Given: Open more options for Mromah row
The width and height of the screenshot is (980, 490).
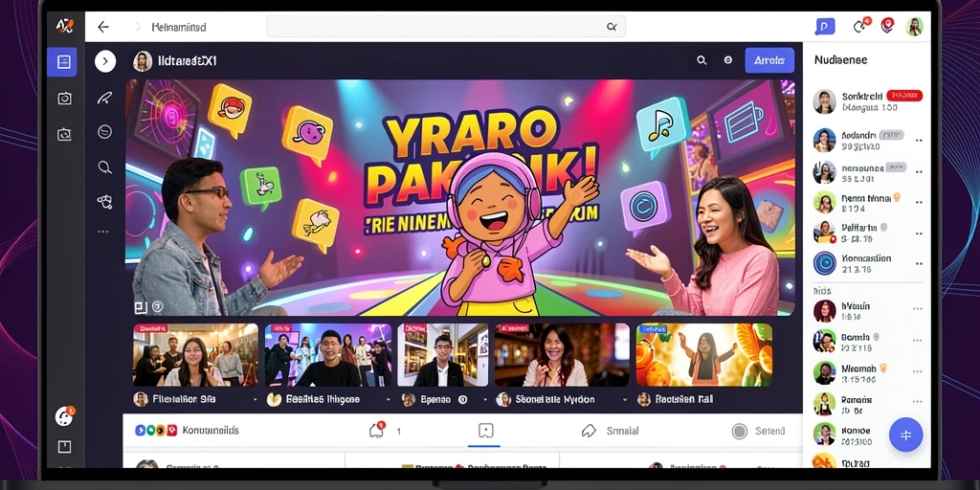Looking at the screenshot, I should (x=918, y=373).
